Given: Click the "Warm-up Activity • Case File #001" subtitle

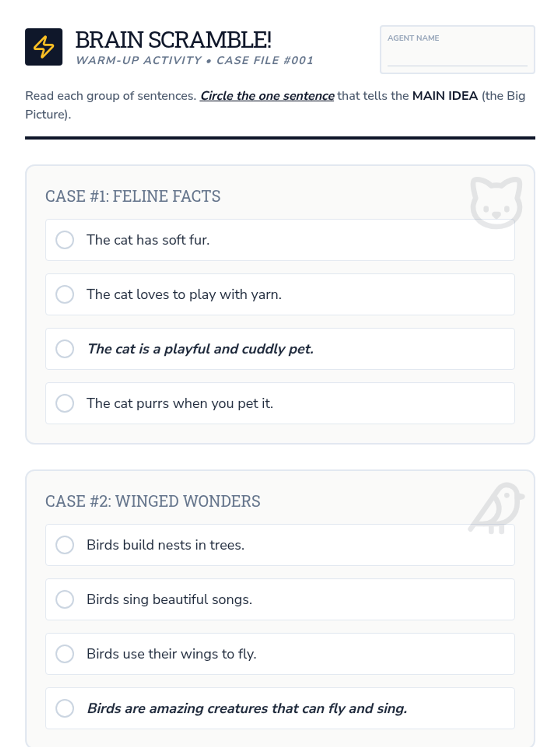Looking at the screenshot, I should pos(195,61).
